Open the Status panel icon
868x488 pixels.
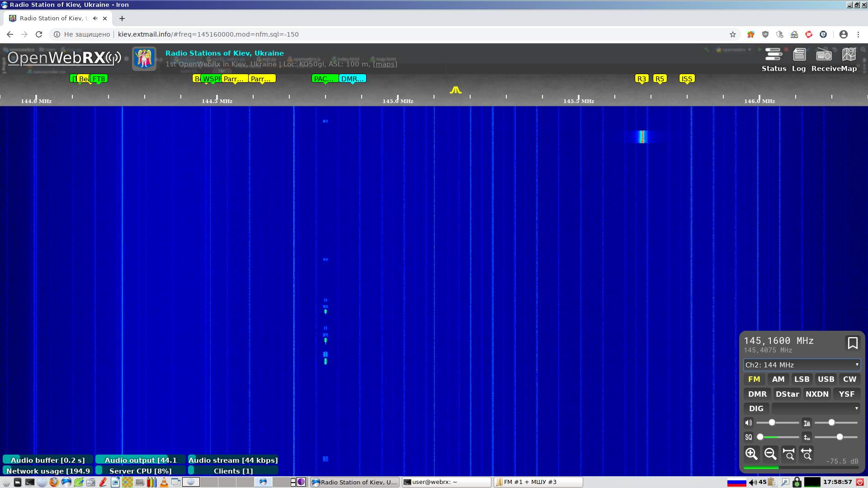pos(774,60)
